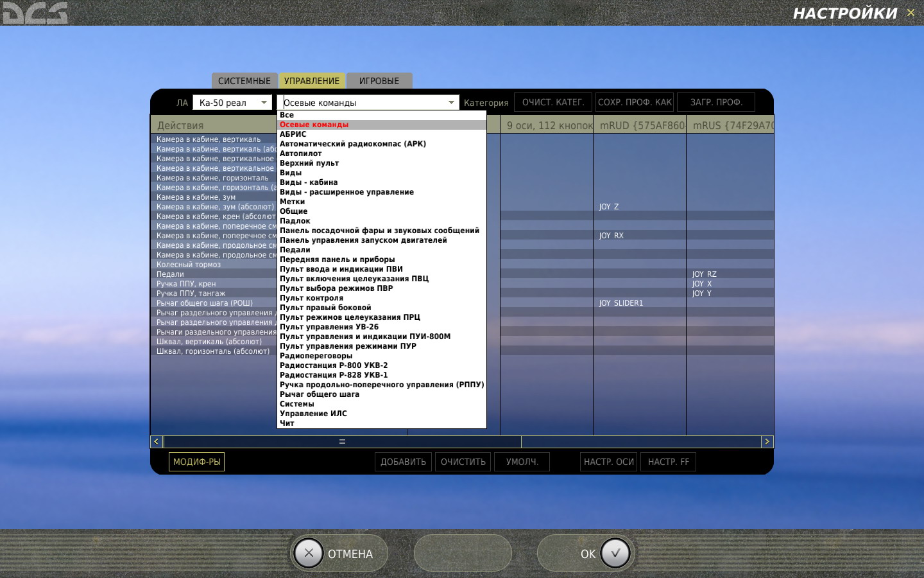Choose Автоматический радиокомпас (АРК) category
This screenshot has width=924, height=578.
[382, 144]
